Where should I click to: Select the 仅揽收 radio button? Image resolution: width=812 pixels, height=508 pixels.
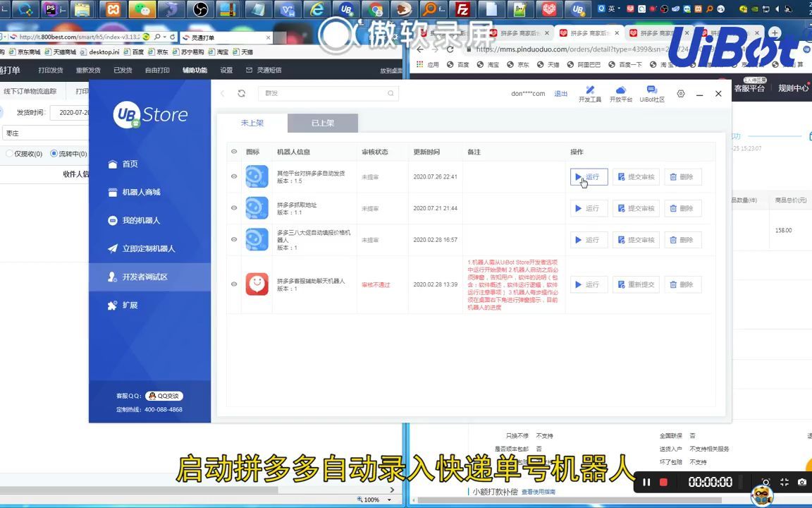[8, 154]
